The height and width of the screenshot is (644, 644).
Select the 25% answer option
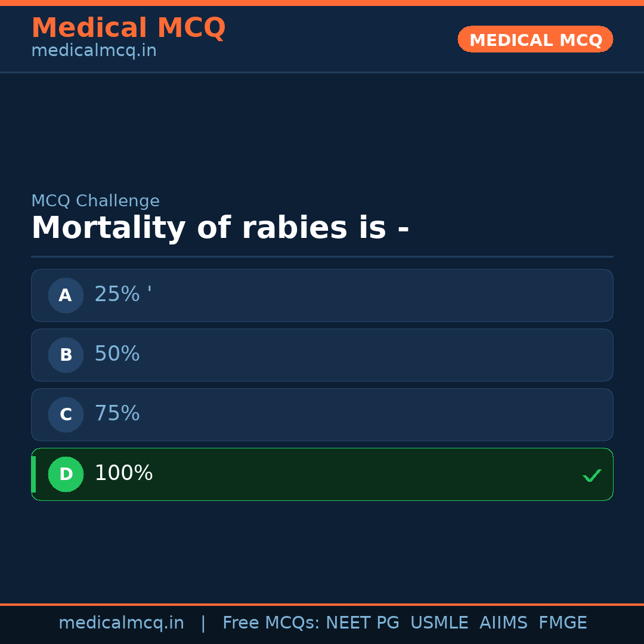coord(322,295)
